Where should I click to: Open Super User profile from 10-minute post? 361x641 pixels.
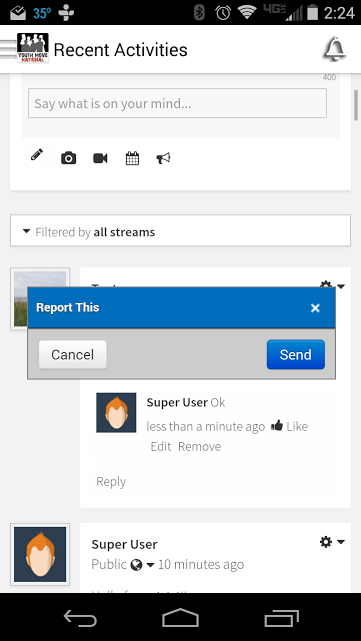(x=124, y=545)
